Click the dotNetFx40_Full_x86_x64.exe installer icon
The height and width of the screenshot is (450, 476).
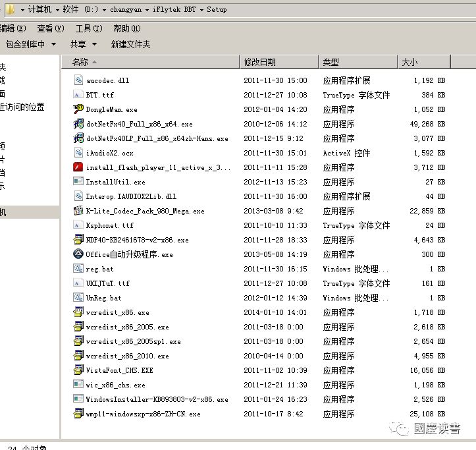click(78, 124)
